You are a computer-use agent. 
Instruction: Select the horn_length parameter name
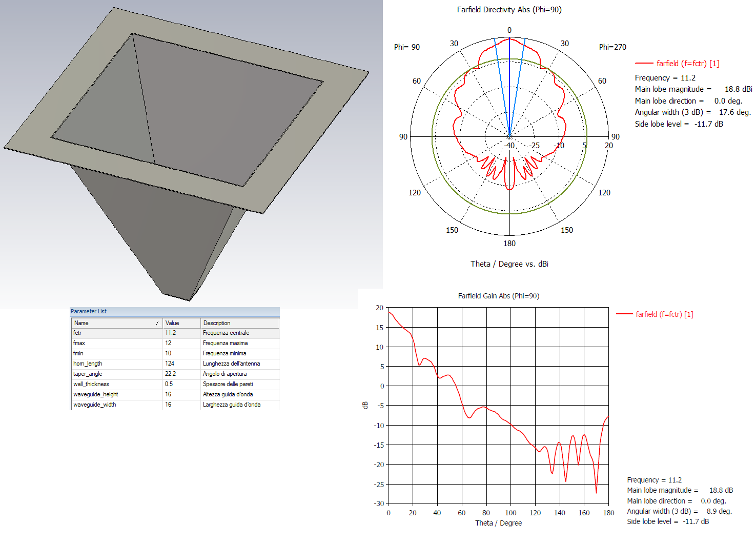[88, 364]
